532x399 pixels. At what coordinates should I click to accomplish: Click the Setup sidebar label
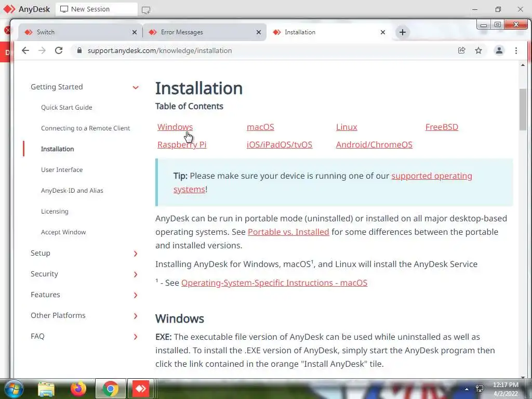pyautogui.click(x=41, y=253)
